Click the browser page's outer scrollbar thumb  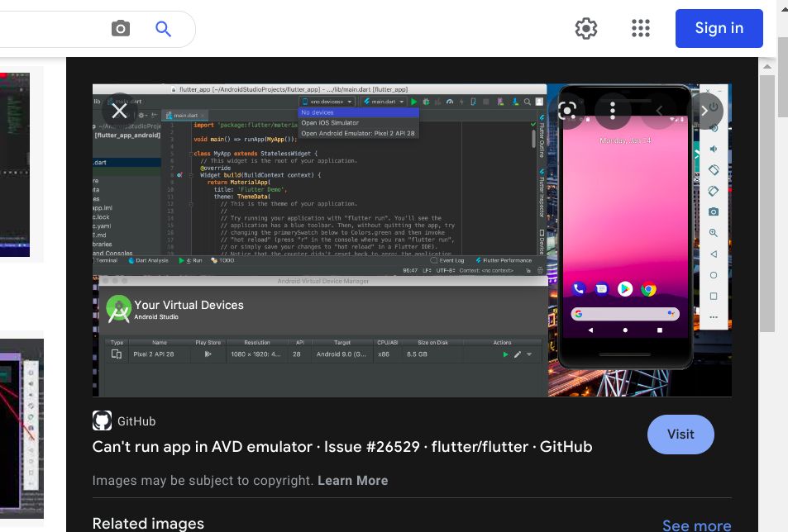[782, 76]
